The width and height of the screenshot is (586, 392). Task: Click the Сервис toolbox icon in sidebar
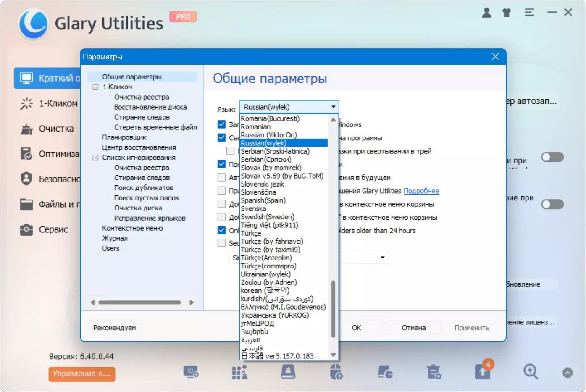pos(26,229)
